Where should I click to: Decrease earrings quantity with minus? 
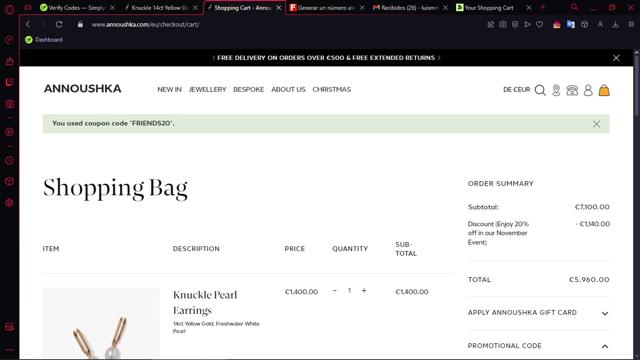[x=335, y=291]
